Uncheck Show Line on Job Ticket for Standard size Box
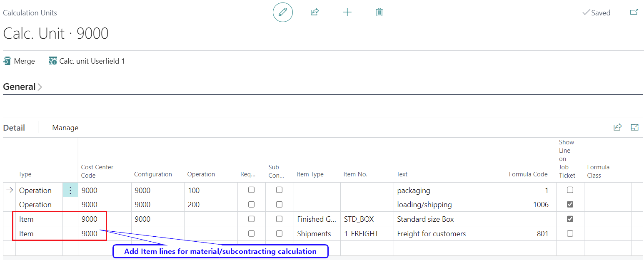Viewport: 644px width, 260px height. 570,219
